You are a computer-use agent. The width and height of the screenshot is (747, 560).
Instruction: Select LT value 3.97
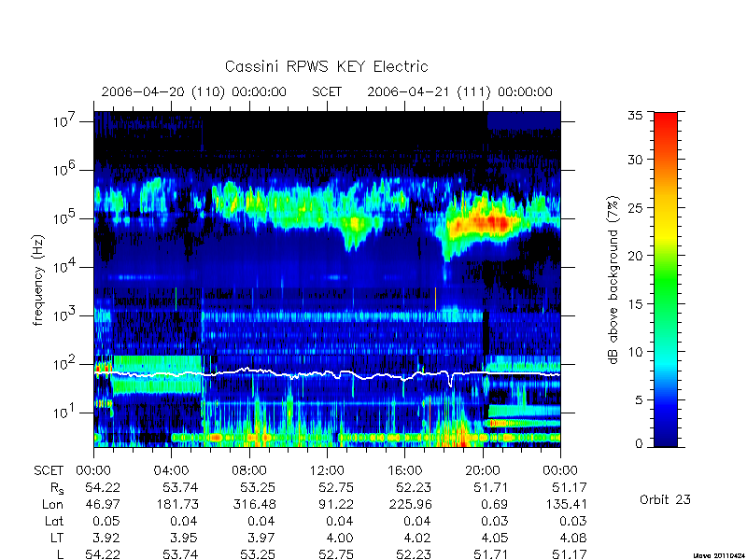(262, 538)
